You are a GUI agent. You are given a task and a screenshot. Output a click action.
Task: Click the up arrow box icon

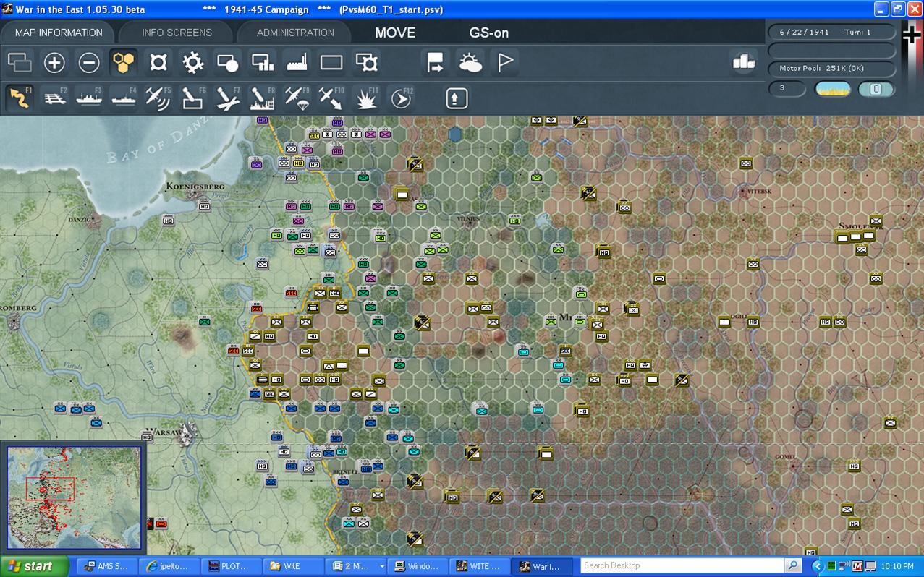pyautogui.click(x=457, y=98)
